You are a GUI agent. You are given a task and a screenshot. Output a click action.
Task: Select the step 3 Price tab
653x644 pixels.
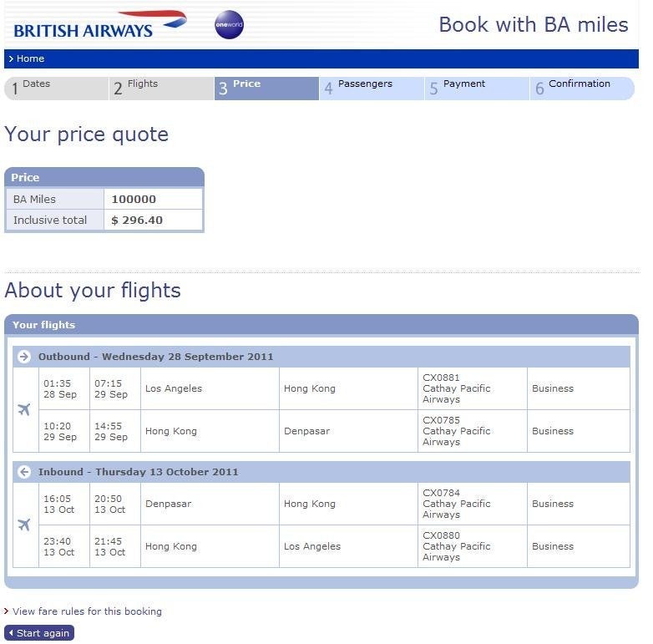click(266, 89)
